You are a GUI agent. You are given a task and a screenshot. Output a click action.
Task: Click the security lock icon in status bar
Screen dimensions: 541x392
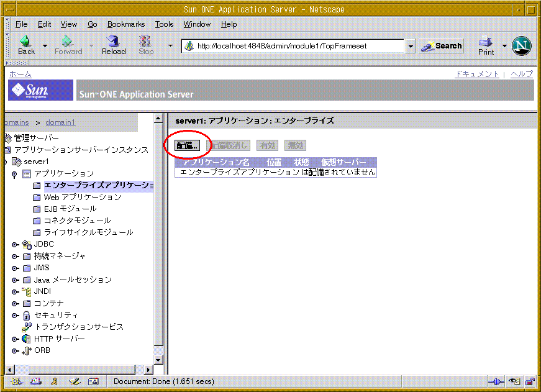point(529,381)
